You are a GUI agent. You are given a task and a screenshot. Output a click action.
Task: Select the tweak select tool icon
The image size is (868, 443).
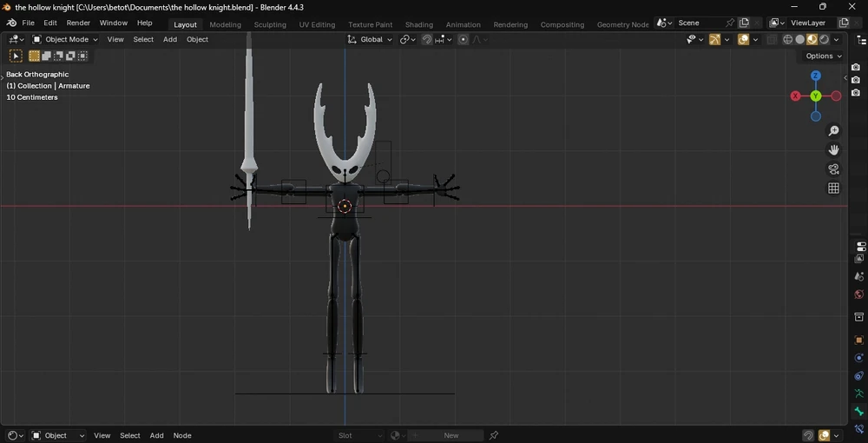click(x=16, y=56)
